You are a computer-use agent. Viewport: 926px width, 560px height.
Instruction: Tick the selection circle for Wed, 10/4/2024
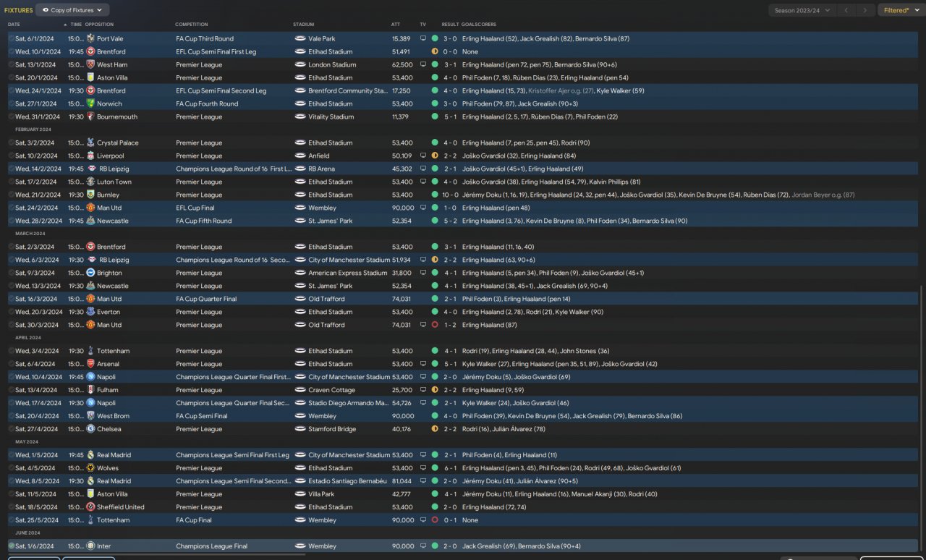(11, 377)
